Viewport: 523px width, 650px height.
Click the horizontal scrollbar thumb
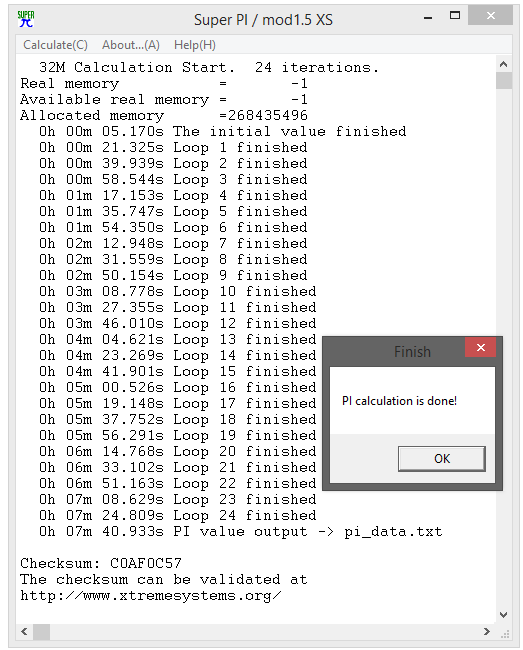pos(41,632)
